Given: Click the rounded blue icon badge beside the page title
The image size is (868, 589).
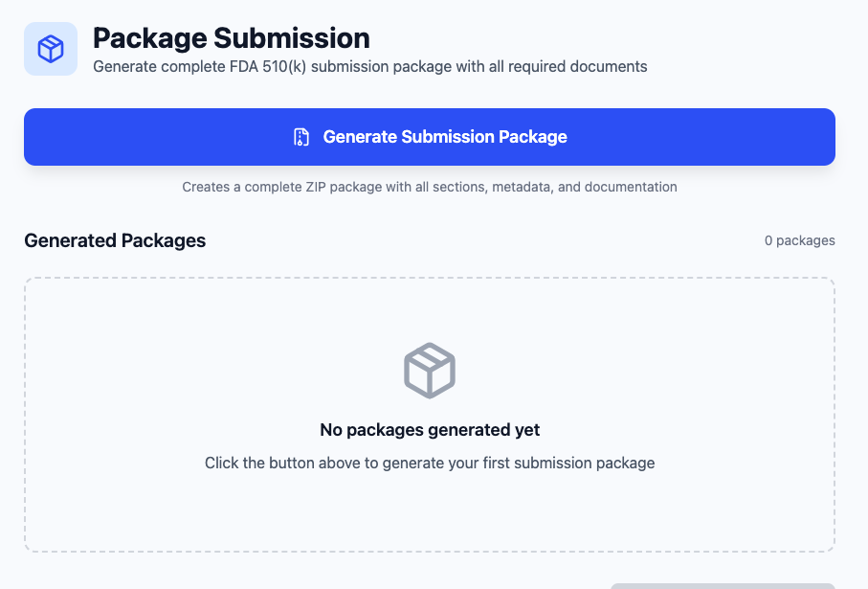Looking at the screenshot, I should click(50, 48).
